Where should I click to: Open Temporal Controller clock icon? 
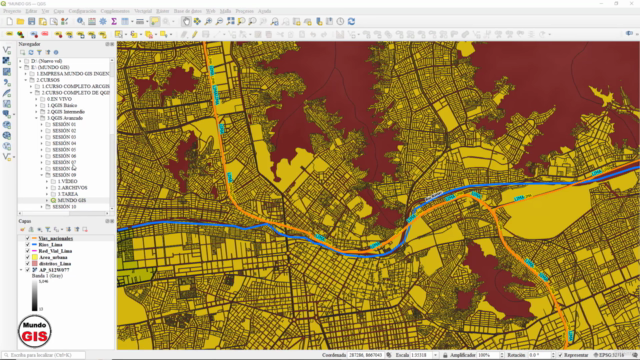pyautogui.click(x=340, y=22)
